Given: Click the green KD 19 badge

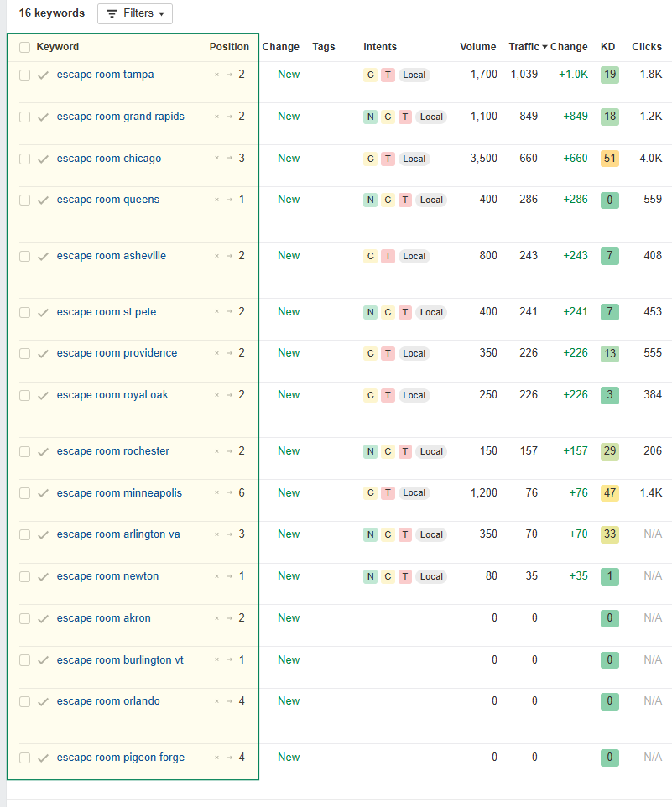Looking at the screenshot, I should [610, 75].
